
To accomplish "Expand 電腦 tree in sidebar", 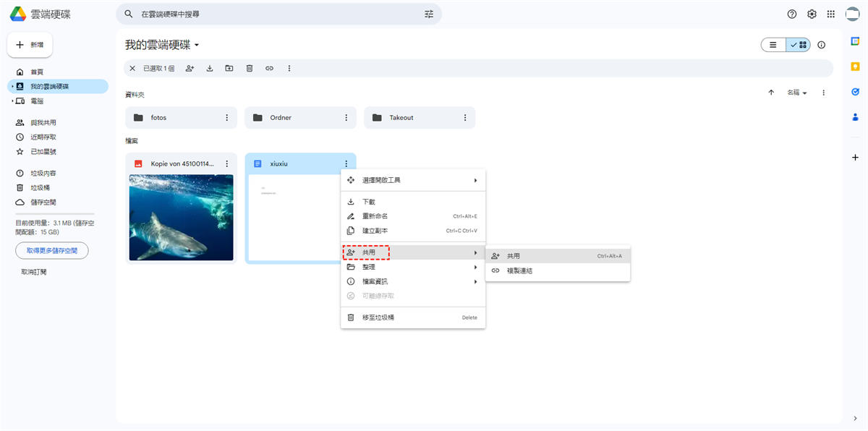I will [x=12, y=101].
